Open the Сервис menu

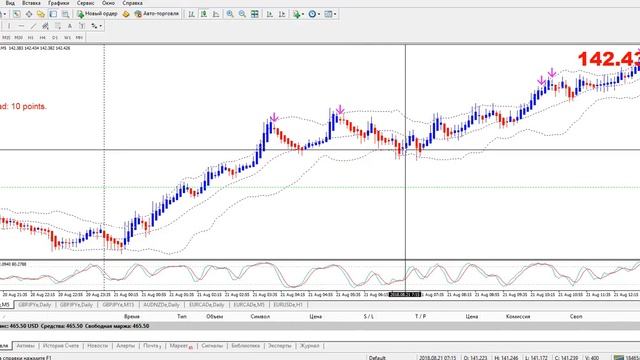coord(86,3)
